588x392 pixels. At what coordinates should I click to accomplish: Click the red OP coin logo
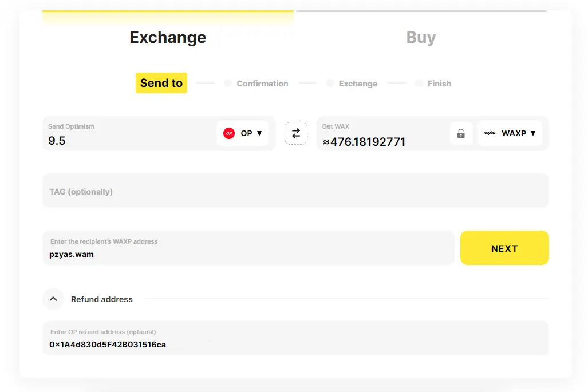pos(229,133)
